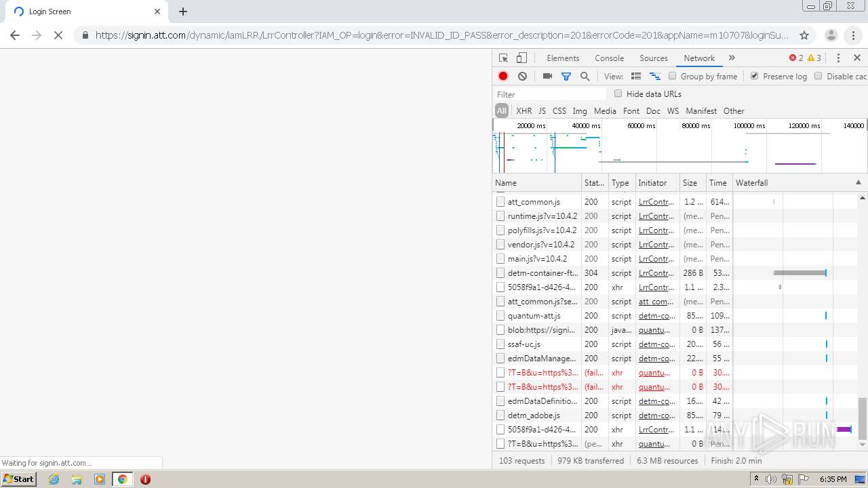
Task: Tick checkbox beside att_common.js row
Action: (500, 201)
